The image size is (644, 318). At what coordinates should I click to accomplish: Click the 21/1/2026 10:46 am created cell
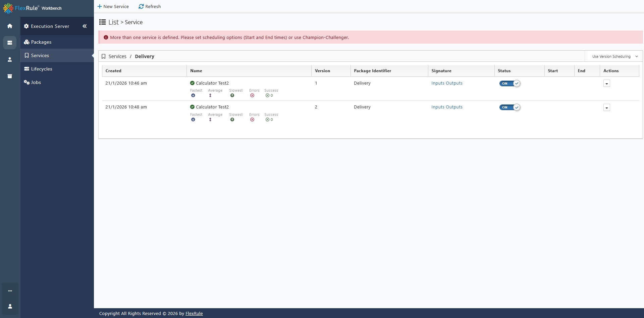coord(126,83)
